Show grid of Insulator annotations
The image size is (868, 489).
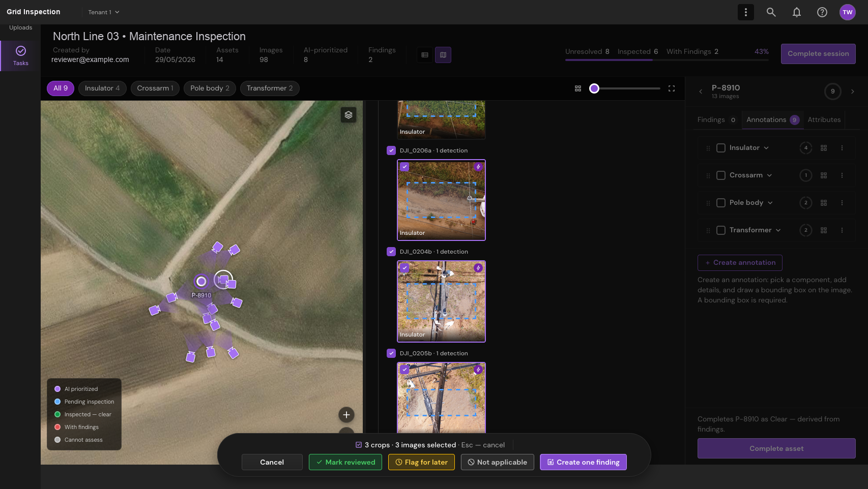pyautogui.click(x=824, y=148)
